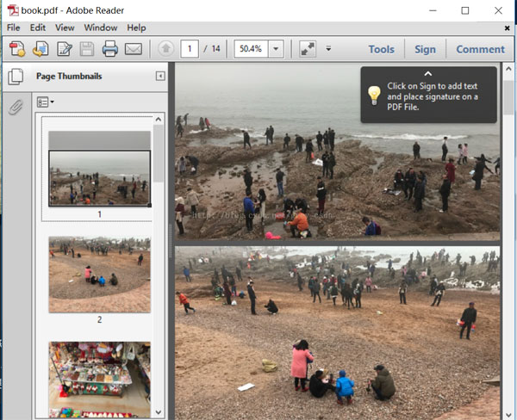The image size is (517, 420).
Task: Collapse the Page Thumbnails panel
Action: 160,76
